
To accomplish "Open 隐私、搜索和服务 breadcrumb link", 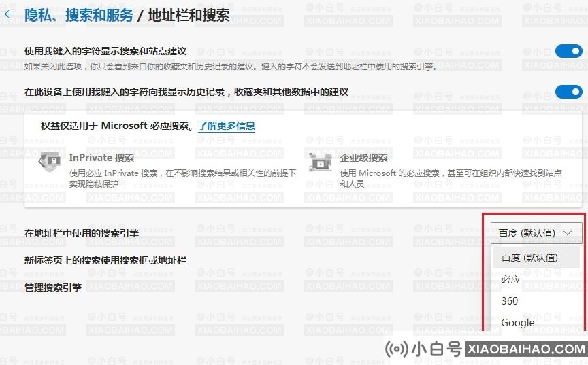I will [79, 15].
